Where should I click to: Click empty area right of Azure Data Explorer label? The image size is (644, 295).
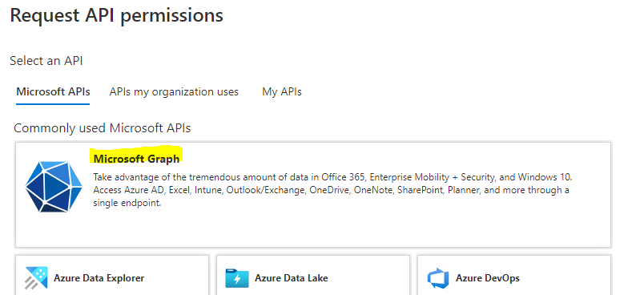click(176, 278)
